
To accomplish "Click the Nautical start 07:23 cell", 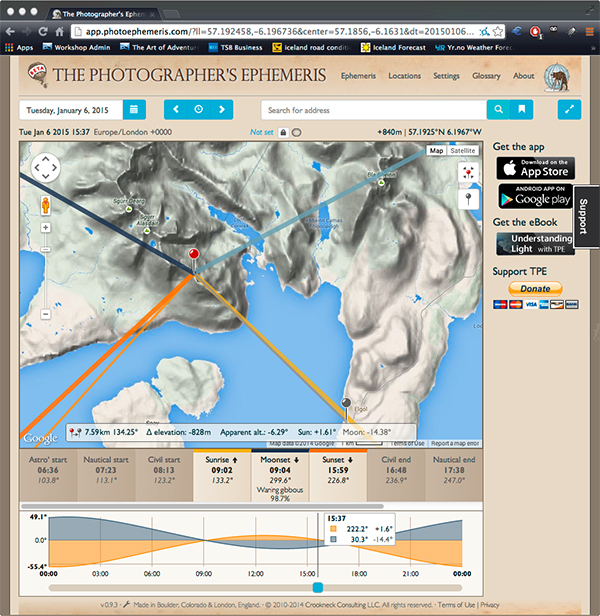I will tap(106, 475).
